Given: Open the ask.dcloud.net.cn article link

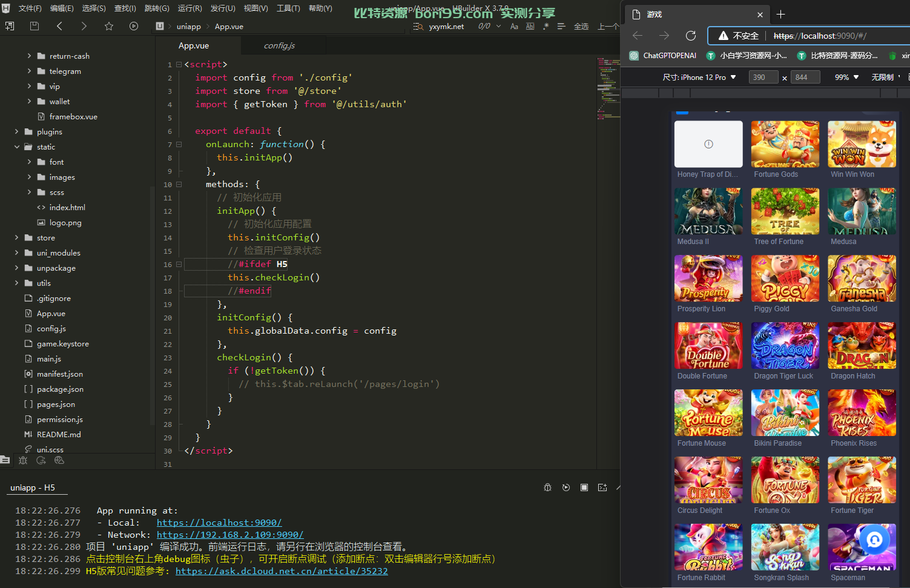Looking at the screenshot, I should coord(282,571).
